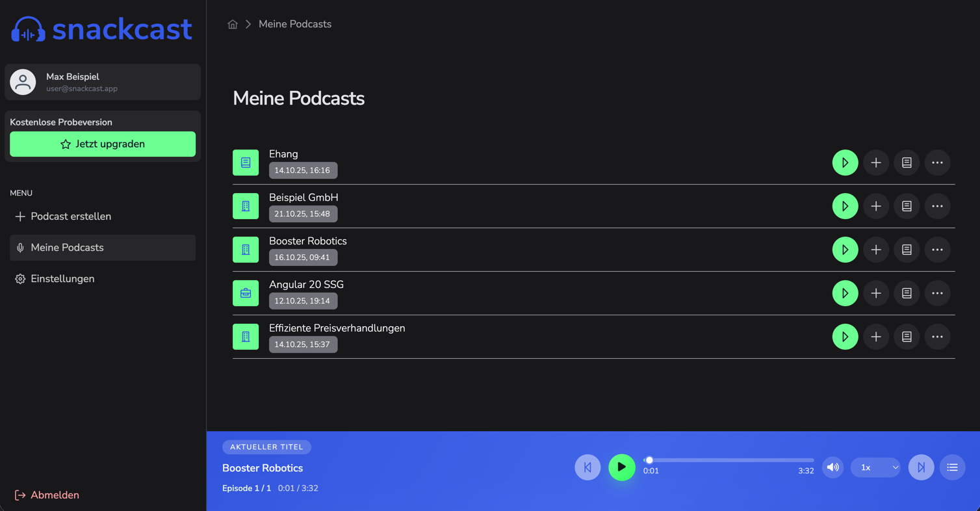Click the document icon next to Ehang podcast
This screenshot has width=980, height=511.
pos(907,163)
